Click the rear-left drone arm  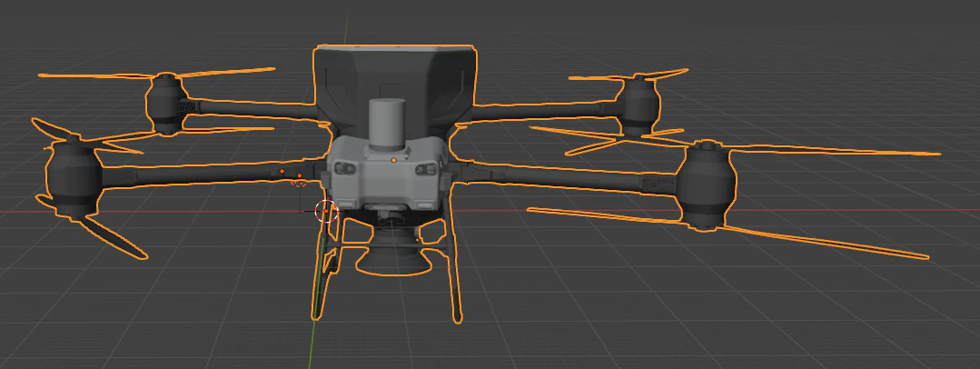click(250, 109)
